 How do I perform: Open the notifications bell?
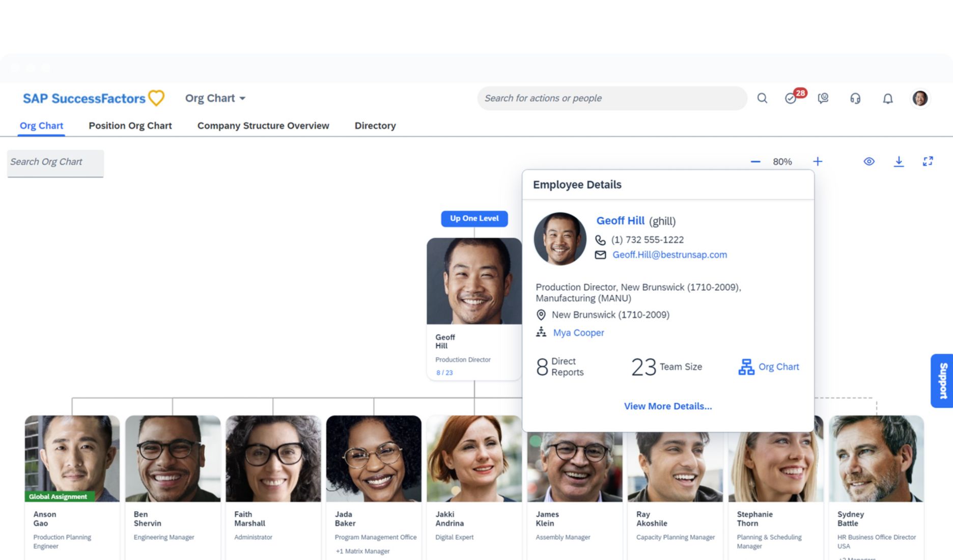click(887, 98)
